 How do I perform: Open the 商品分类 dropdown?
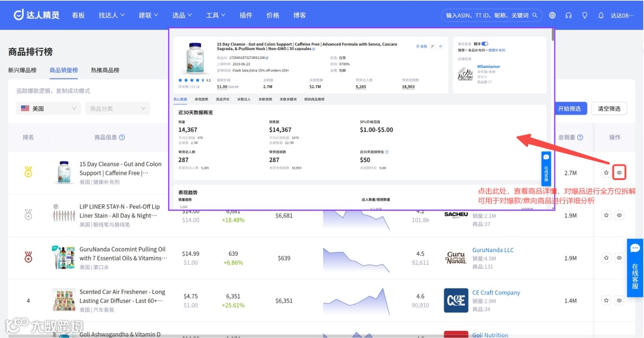(x=117, y=108)
